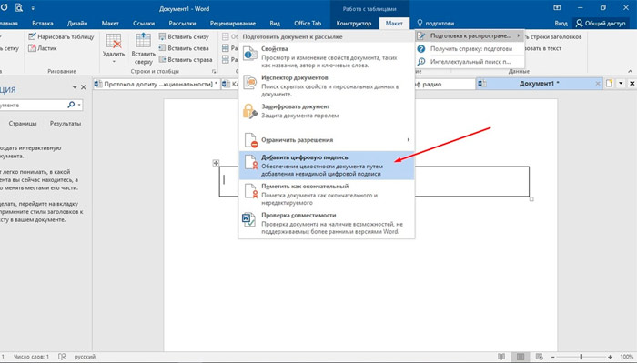Click the Share (Общий доступ) button
Screen dimensions: 637x364
pos(601,23)
